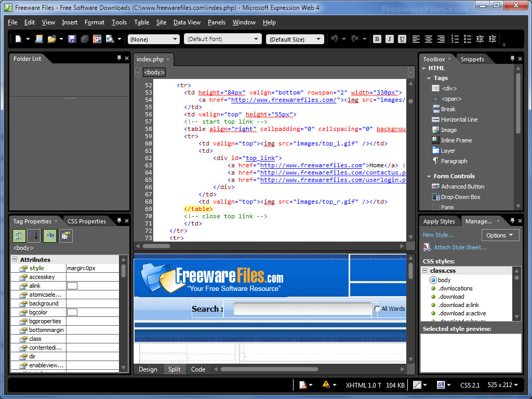Click the Italic formatting button
532x399 pixels.
(390, 39)
